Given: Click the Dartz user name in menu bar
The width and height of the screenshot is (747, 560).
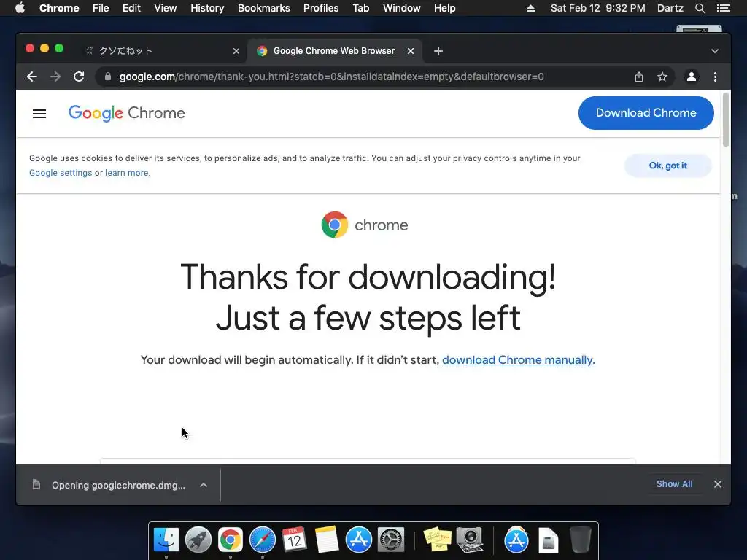Looking at the screenshot, I should click(x=670, y=8).
